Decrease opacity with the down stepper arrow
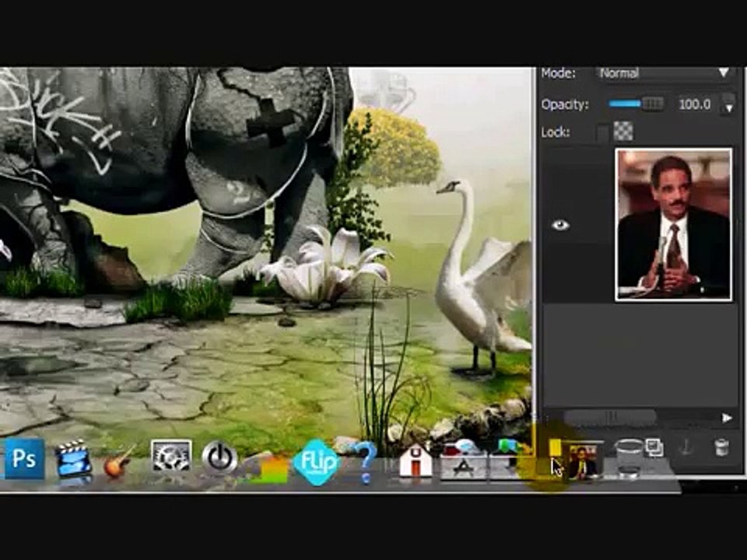747x560 pixels. click(729, 110)
